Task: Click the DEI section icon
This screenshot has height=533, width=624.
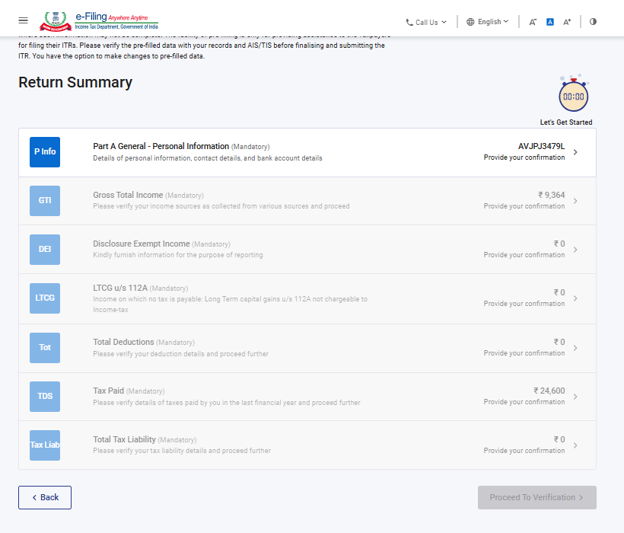Action: [45, 250]
